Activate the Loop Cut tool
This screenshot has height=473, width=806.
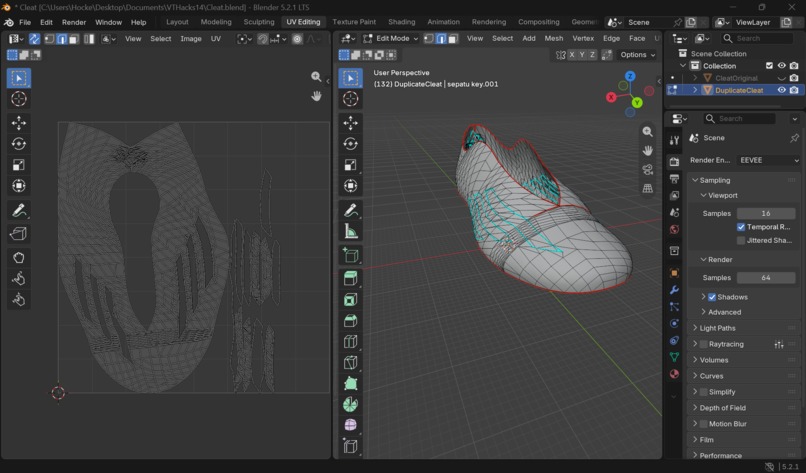click(351, 341)
